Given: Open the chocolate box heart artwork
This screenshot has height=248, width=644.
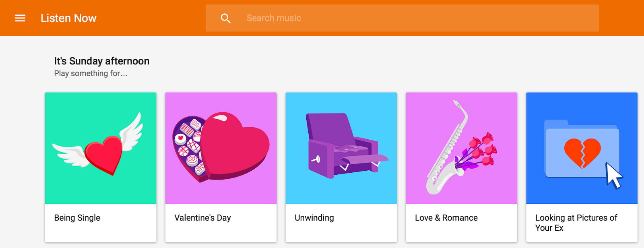Looking at the screenshot, I should pos(221,148).
